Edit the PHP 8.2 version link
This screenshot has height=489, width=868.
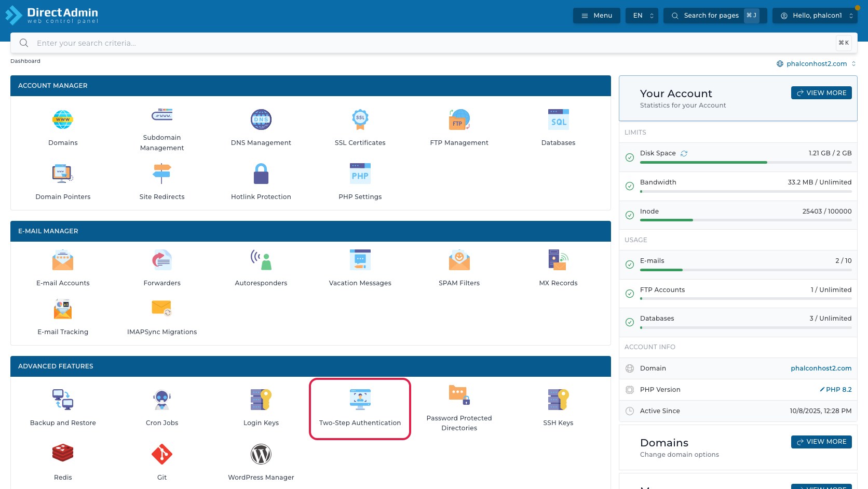836,390
